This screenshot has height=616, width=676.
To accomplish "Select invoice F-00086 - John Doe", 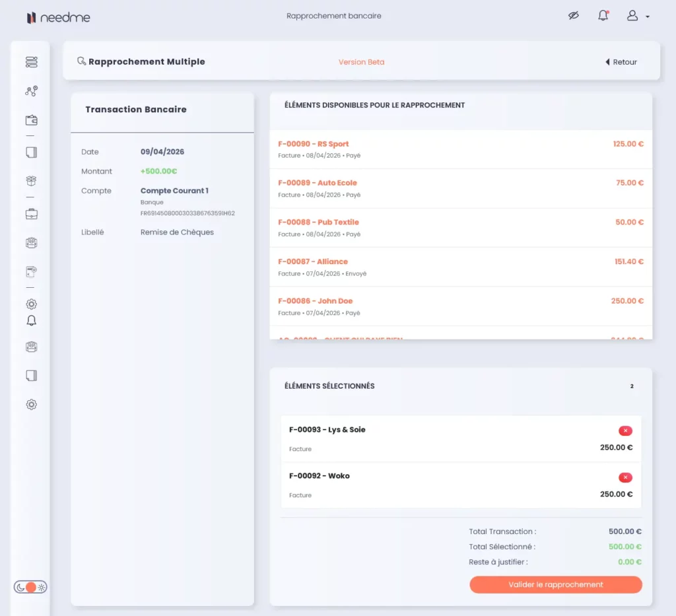I will click(460, 306).
